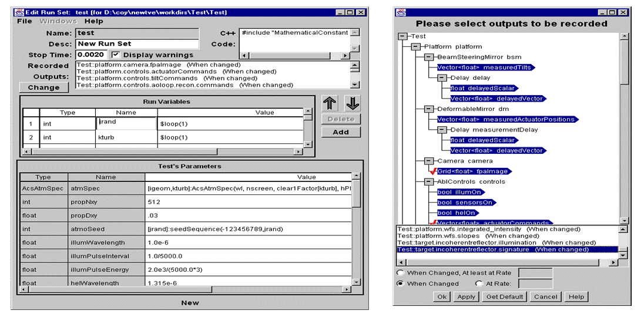Toggle red check on Vector<float> actuatorCommands
The image size is (644, 320).
pyautogui.click(x=432, y=223)
